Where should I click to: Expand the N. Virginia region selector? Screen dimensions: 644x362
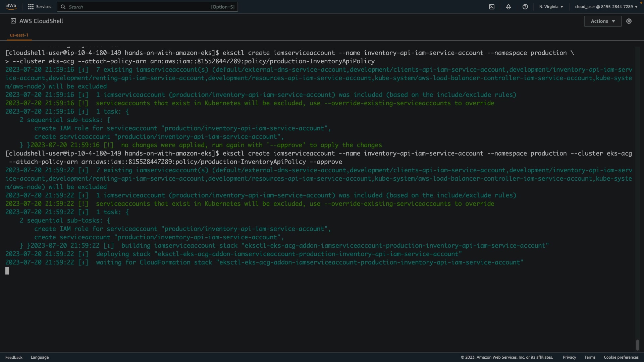(551, 7)
